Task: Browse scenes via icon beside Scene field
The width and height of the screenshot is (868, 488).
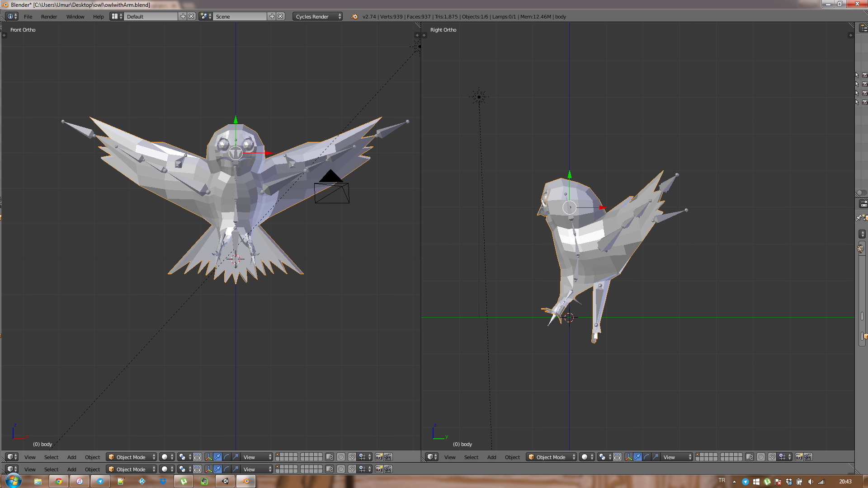Action: (206, 16)
